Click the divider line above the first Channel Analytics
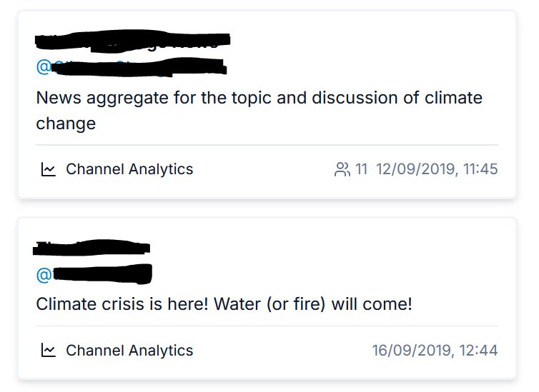 coord(267,145)
